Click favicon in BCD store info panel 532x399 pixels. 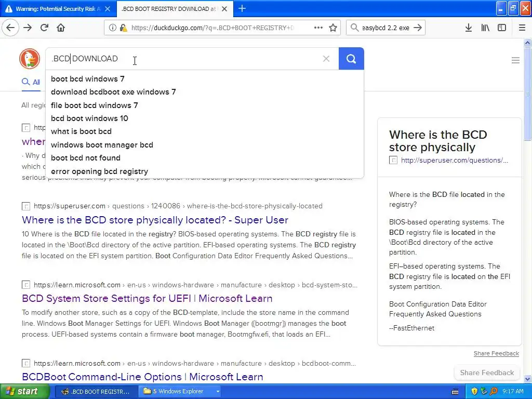click(393, 160)
